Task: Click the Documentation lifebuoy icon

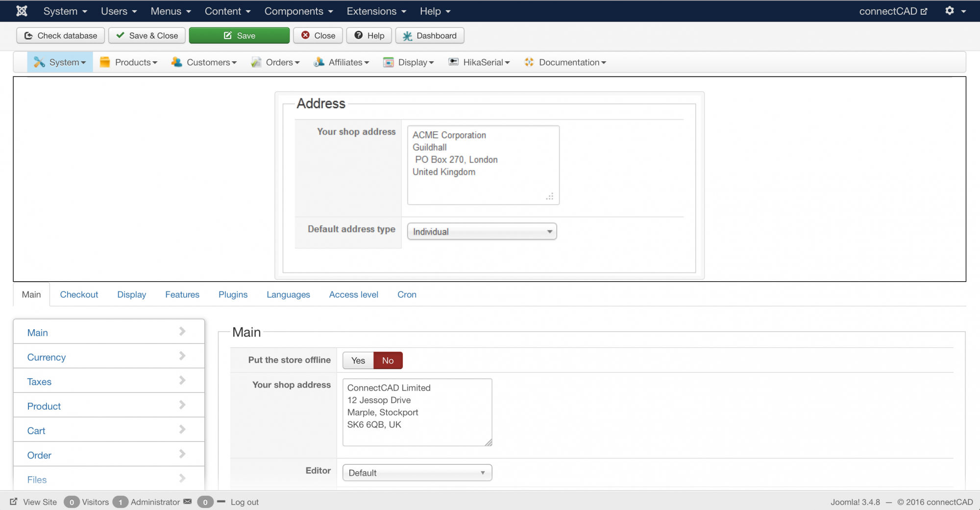Action: 529,62
